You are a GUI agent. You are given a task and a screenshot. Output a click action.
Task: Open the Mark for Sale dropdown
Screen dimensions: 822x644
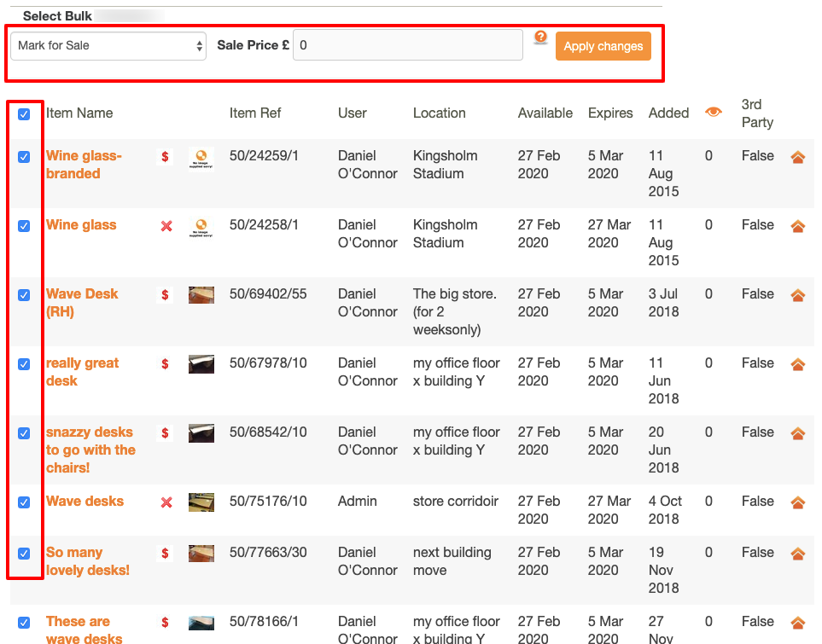click(108, 46)
